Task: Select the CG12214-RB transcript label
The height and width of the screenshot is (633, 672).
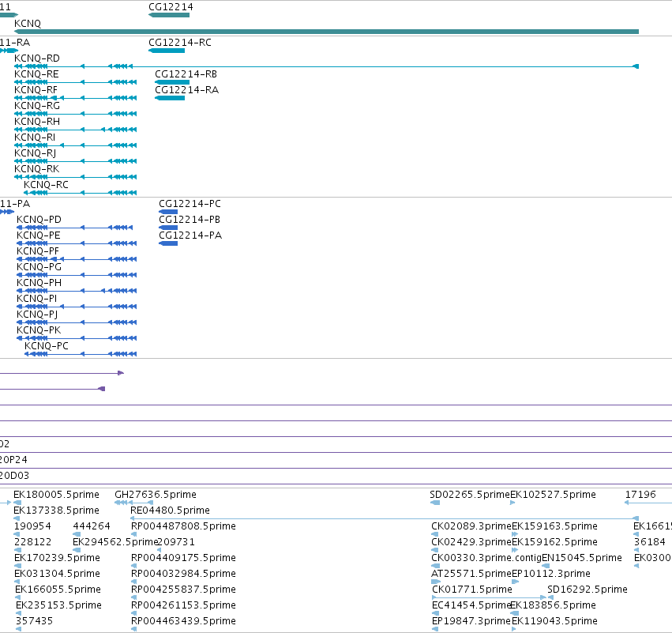Action: click(x=186, y=74)
